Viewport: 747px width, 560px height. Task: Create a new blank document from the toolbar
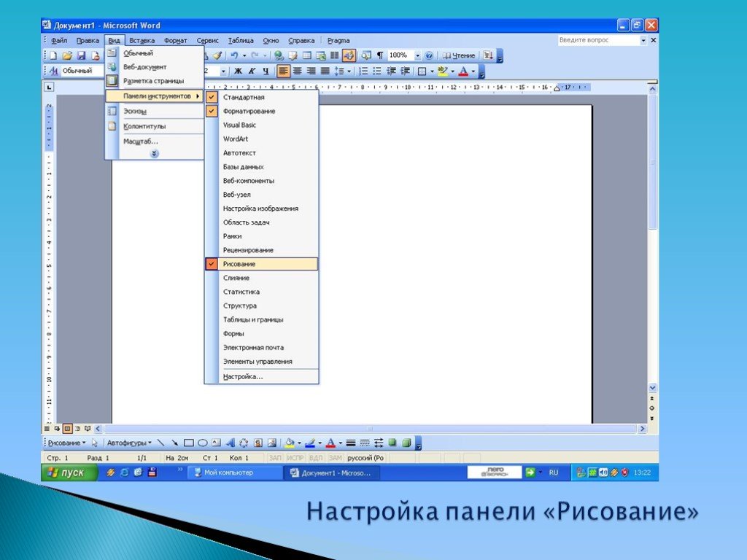(x=53, y=55)
